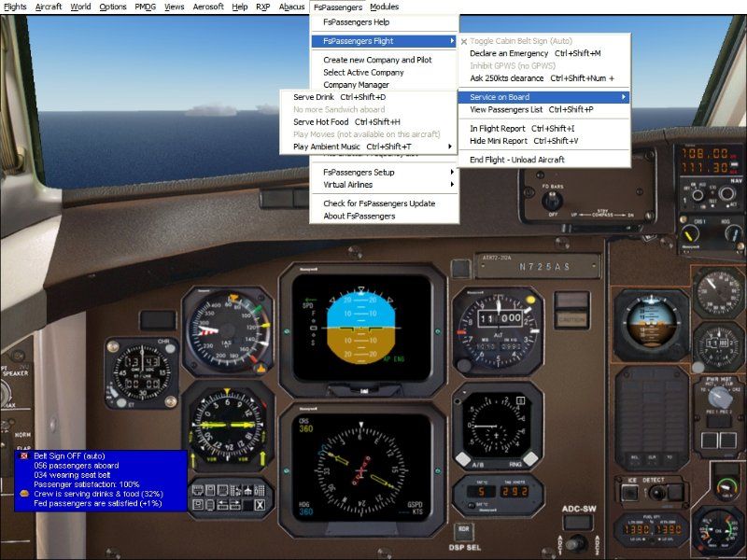Open the Abacus menu

pos(291,7)
